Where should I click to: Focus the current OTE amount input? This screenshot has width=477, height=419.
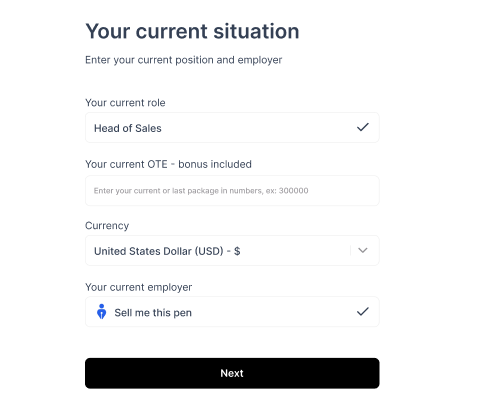tap(232, 191)
